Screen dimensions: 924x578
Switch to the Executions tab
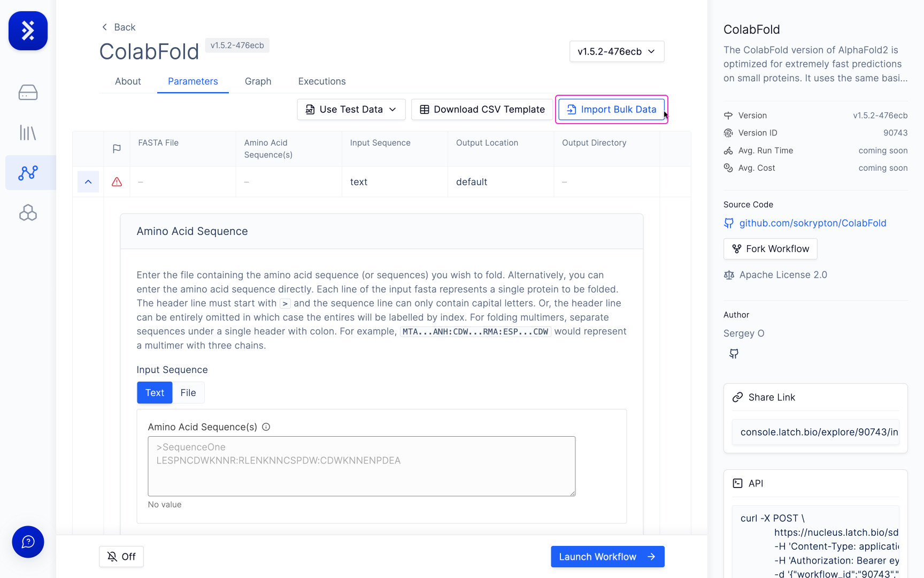(x=322, y=81)
